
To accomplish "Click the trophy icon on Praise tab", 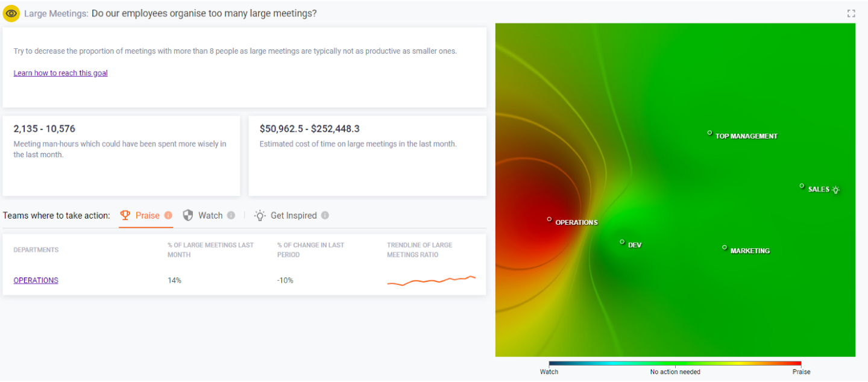I will tap(125, 215).
